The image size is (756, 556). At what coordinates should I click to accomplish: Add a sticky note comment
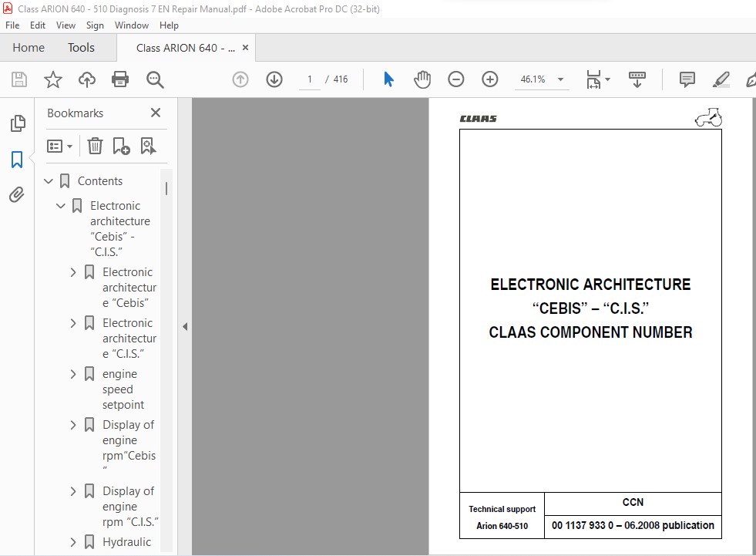(687, 79)
